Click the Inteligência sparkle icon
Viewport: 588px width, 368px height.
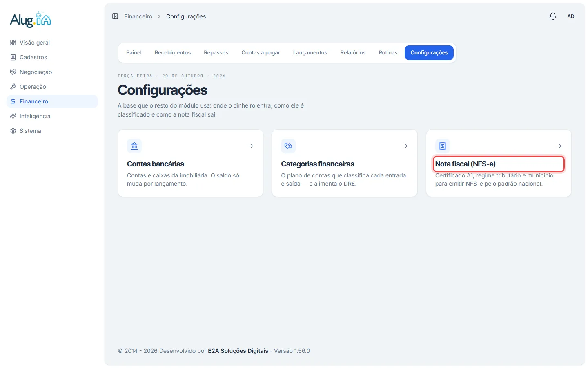coord(13,116)
